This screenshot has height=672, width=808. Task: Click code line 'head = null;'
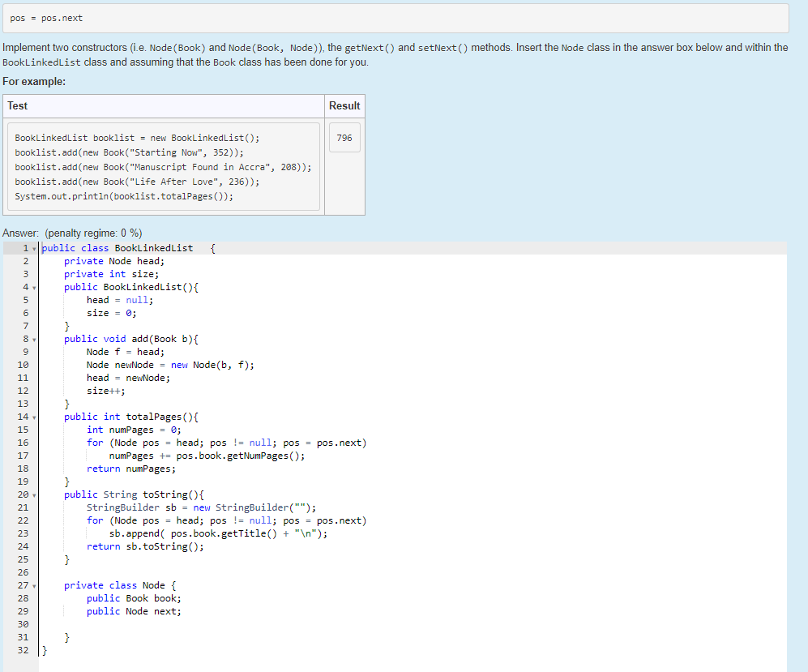click(120, 300)
